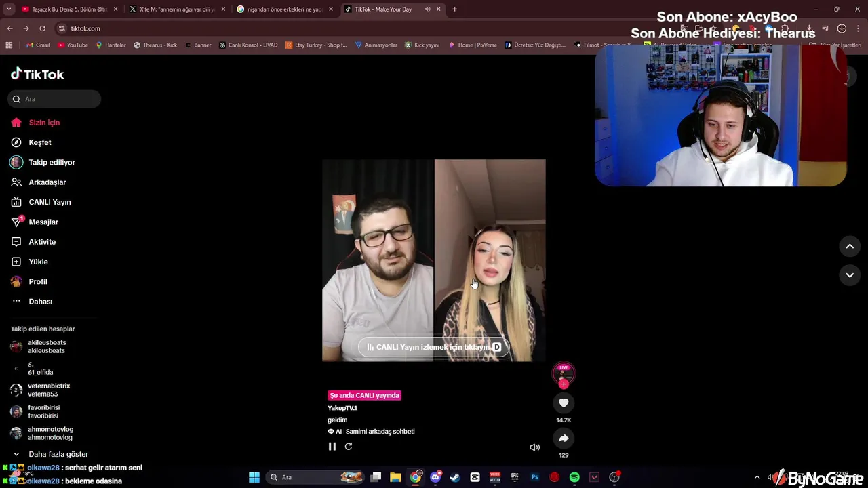The width and height of the screenshot is (868, 488).
Task: Go to next video with down arrow
Action: pyautogui.click(x=850, y=275)
